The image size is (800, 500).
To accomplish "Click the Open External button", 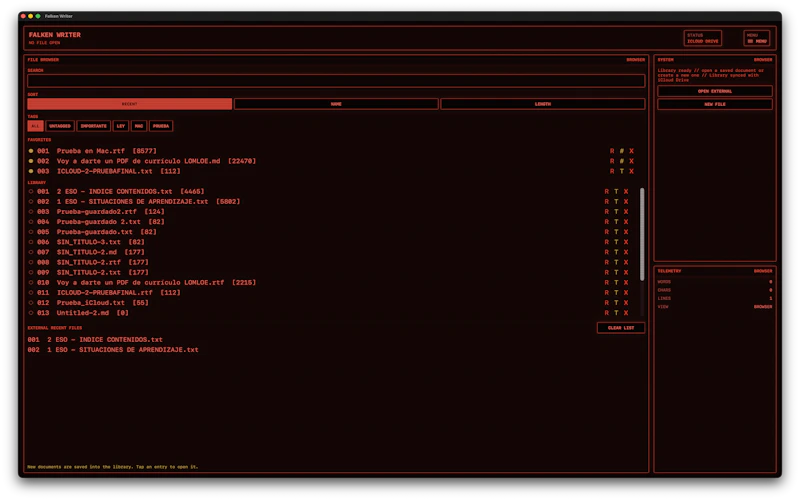I will 715,91.
